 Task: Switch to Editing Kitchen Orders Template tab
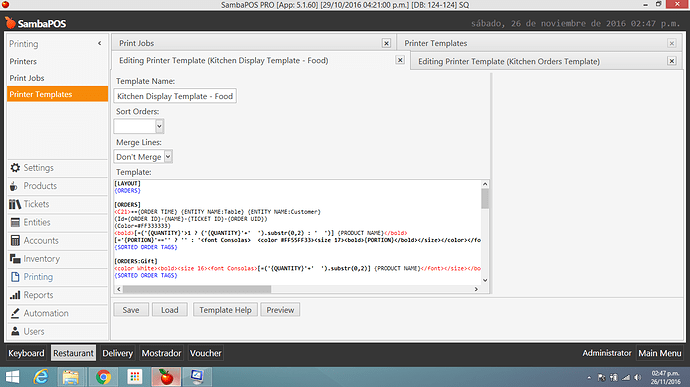pyautogui.click(x=509, y=61)
